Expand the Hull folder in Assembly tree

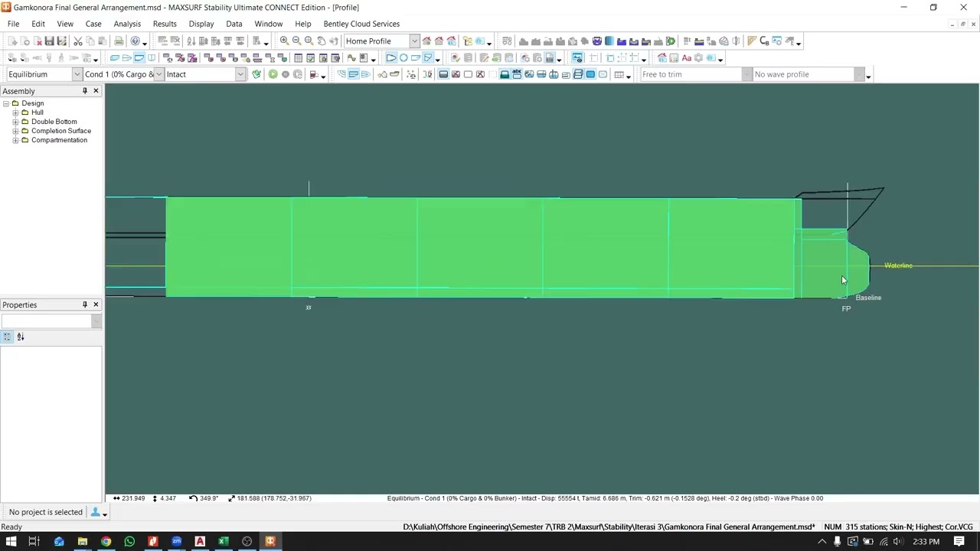(x=15, y=112)
